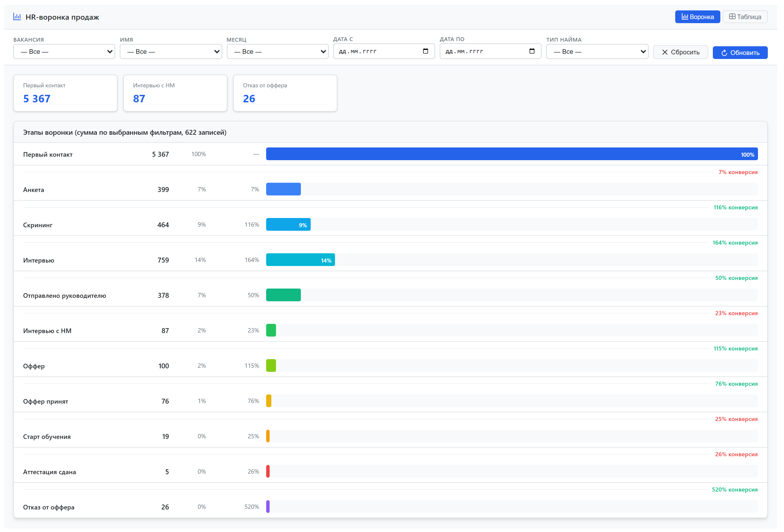Select the Первый контакт summary card
784x532 pixels.
click(x=65, y=93)
